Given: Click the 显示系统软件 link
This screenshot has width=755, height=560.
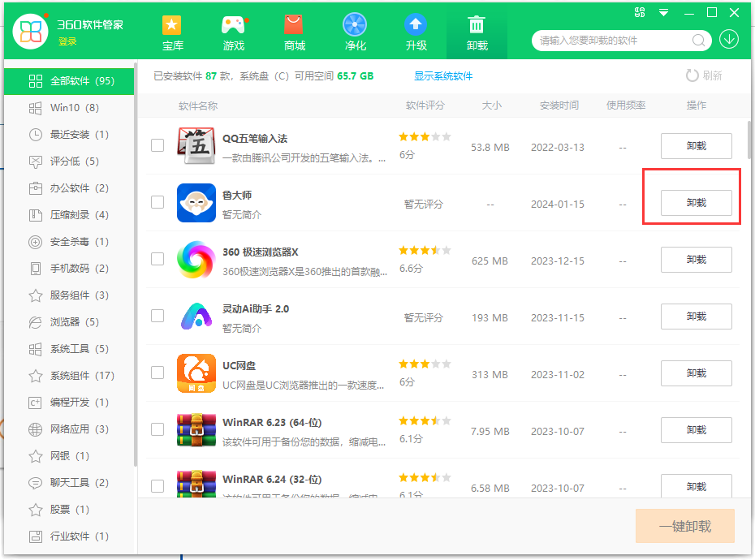Looking at the screenshot, I should pyautogui.click(x=443, y=76).
